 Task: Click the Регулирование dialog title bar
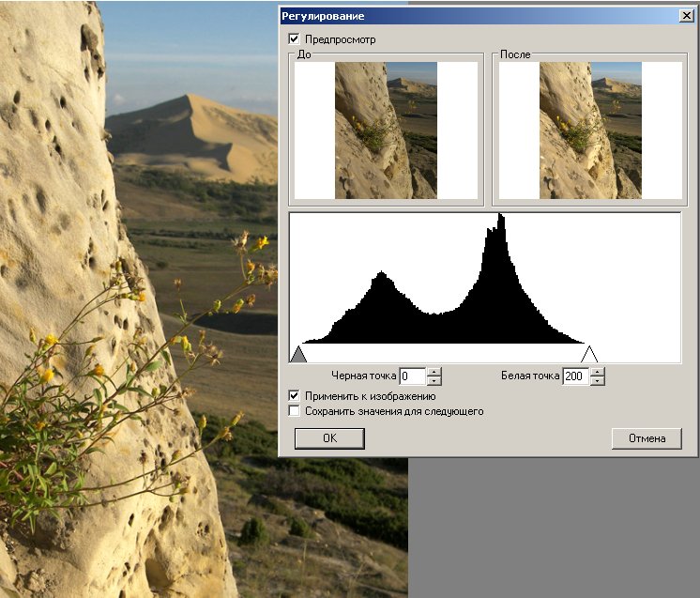pos(469,16)
